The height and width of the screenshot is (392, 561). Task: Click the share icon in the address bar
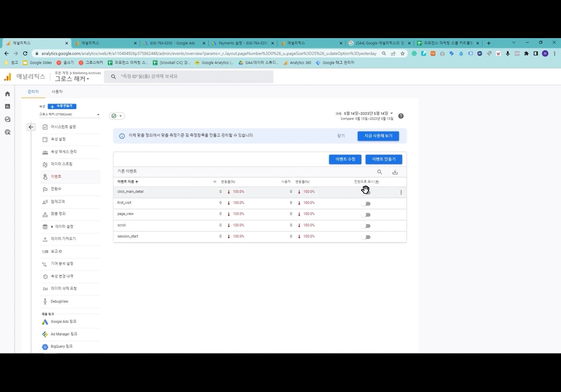393,53
